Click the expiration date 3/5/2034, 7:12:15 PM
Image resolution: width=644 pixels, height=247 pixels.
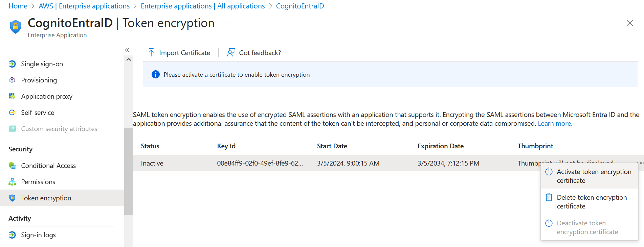coord(448,163)
